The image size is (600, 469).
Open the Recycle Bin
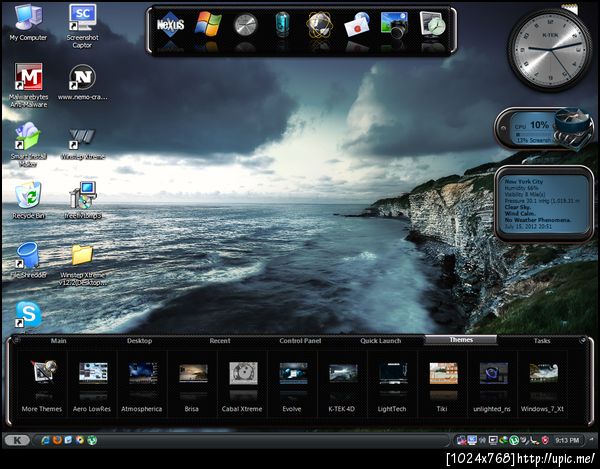pos(29,200)
